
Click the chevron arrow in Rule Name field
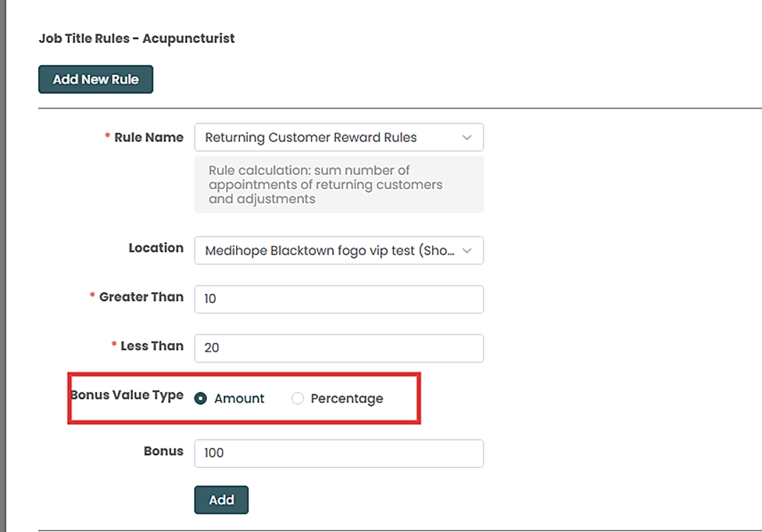coord(467,137)
